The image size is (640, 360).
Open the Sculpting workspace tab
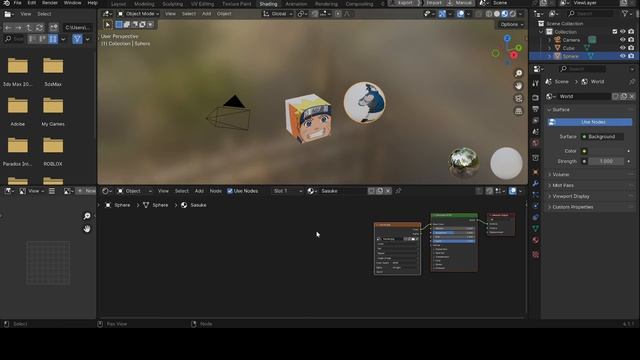point(173,4)
